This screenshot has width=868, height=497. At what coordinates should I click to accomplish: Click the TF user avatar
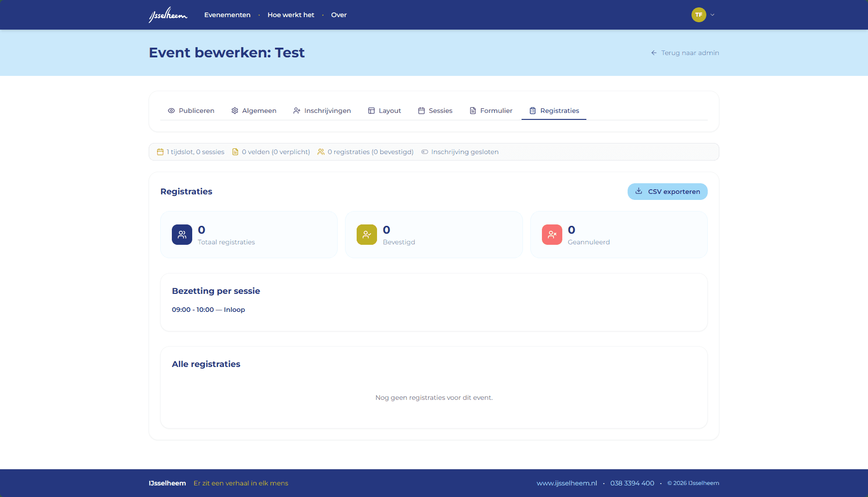[698, 15]
